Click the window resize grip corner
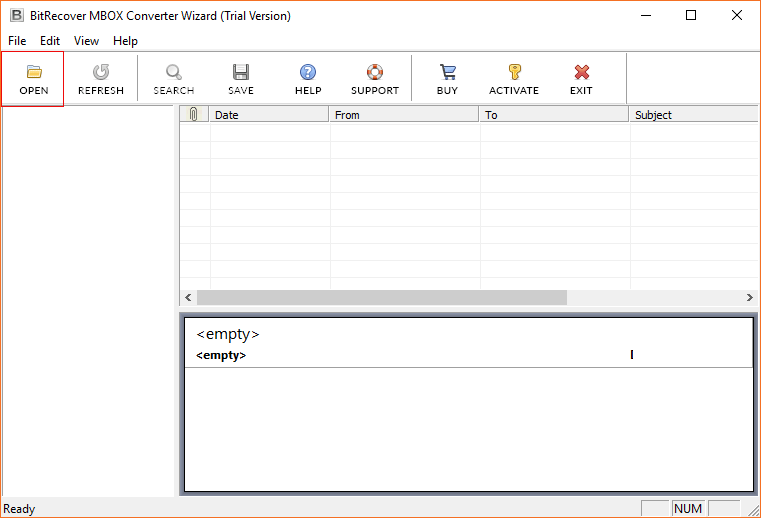 [x=753, y=510]
